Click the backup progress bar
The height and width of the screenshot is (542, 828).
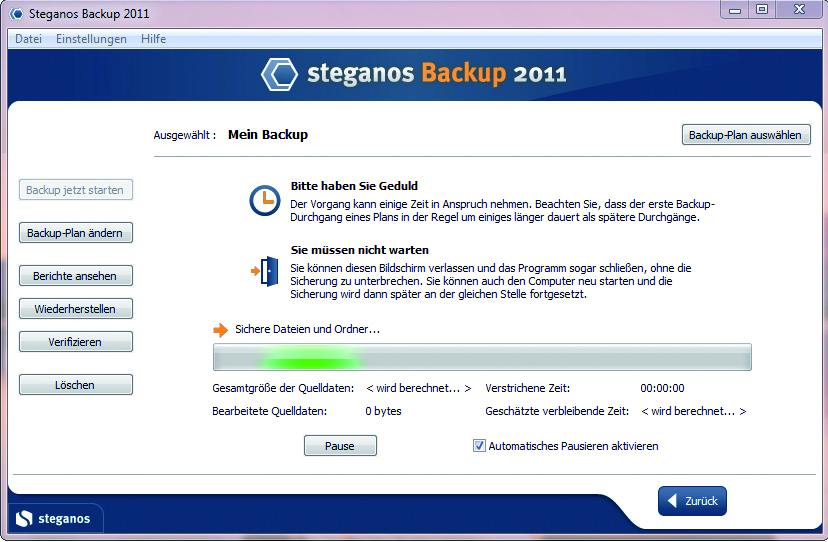(482, 357)
